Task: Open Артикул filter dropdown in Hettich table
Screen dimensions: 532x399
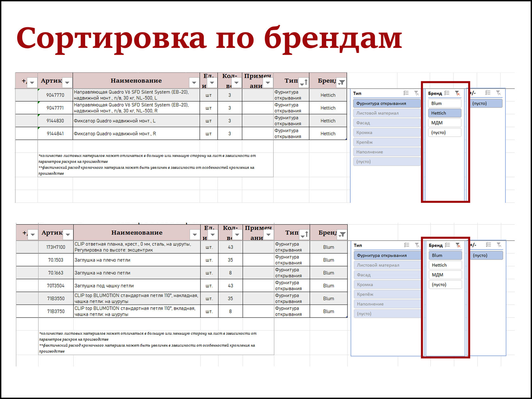Action: pos(67,83)
